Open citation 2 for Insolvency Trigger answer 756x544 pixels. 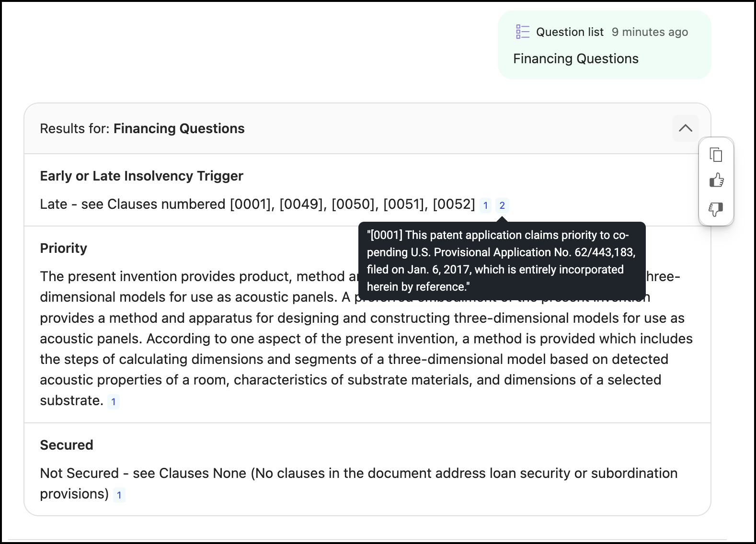click(502, 205)
